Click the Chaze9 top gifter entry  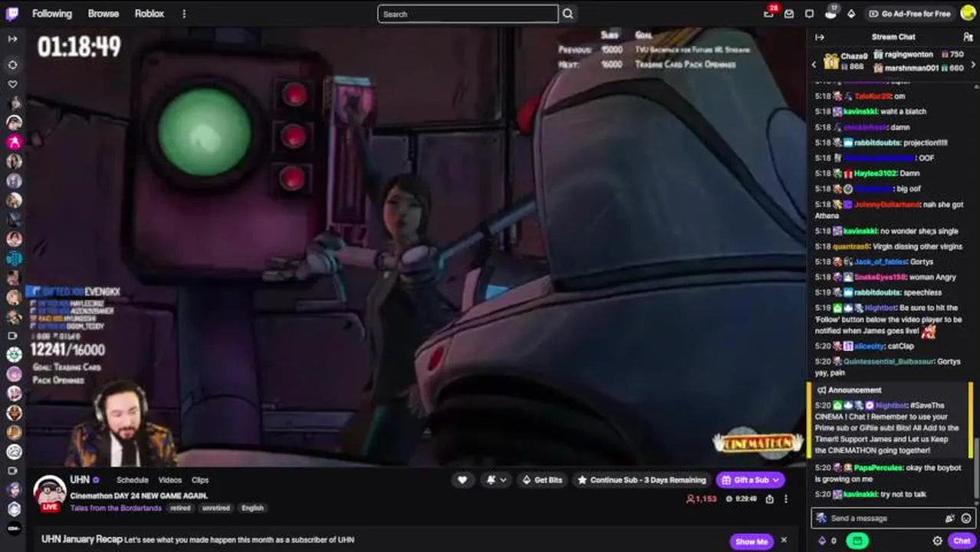(x=846, y=61)
